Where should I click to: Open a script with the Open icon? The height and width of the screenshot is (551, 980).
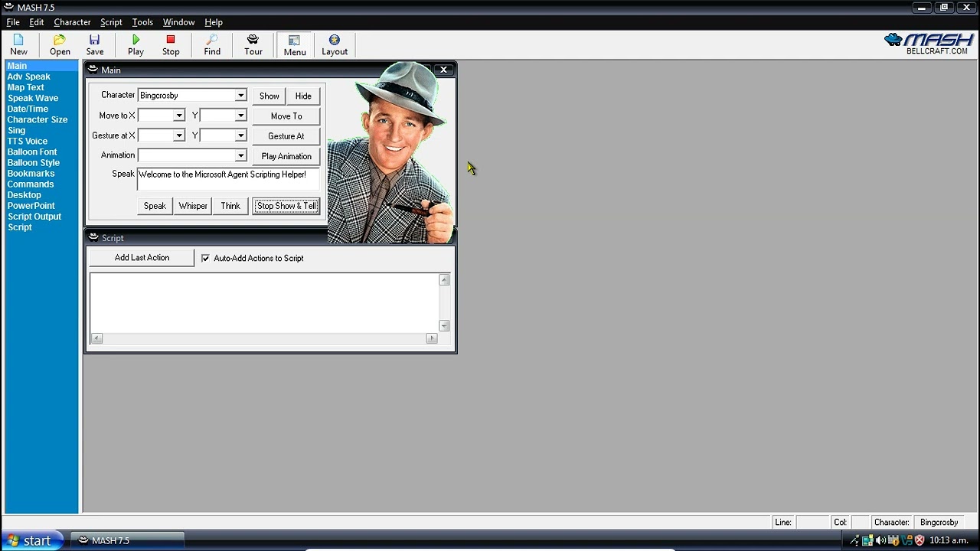60,44
